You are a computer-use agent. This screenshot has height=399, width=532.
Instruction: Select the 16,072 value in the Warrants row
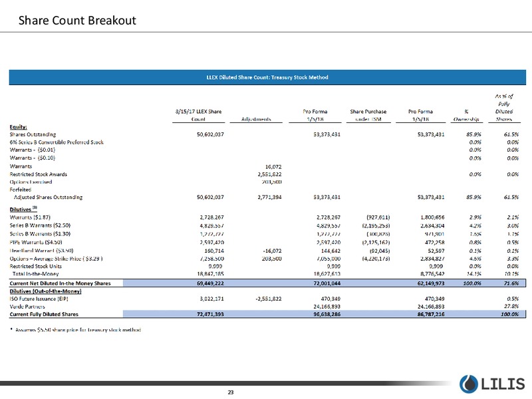[273, 167]
